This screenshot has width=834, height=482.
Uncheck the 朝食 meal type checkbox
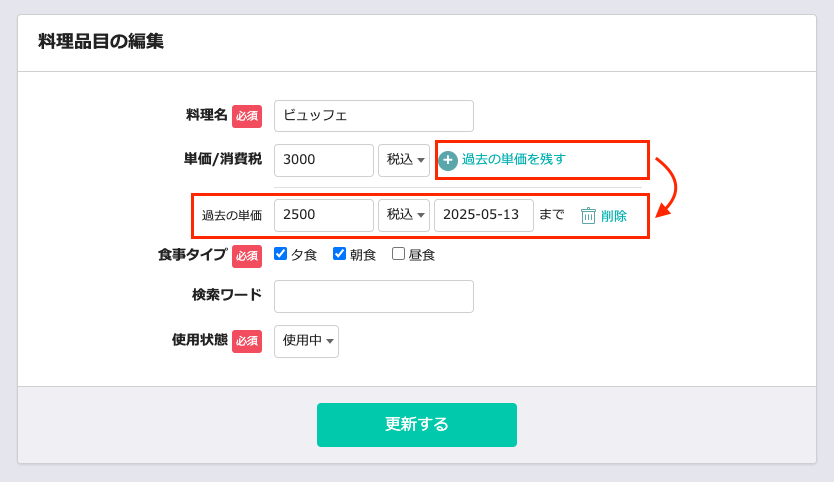(x=339, y=254)
